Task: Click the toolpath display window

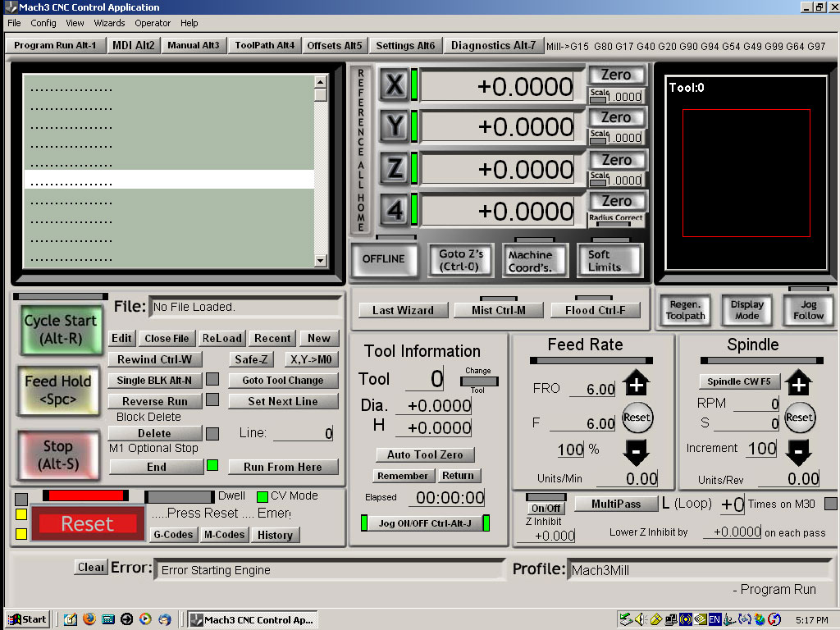Action: point(746,173)
